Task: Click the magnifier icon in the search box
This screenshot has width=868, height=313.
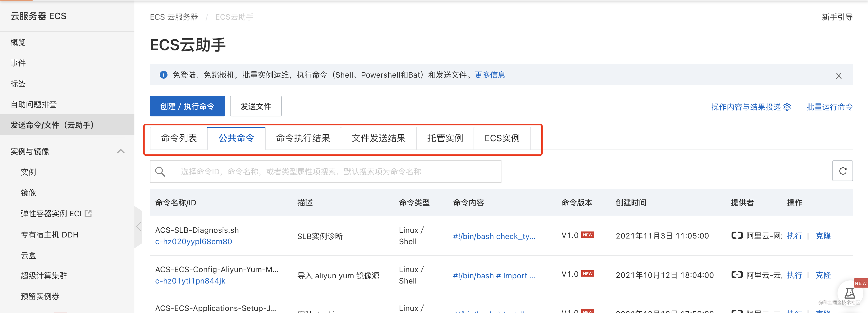Action: pyautogui.click(x=160, y=172)
